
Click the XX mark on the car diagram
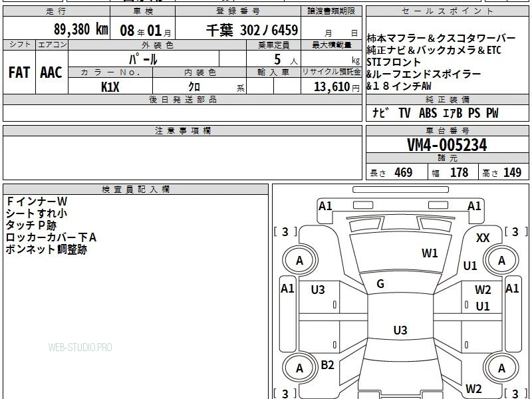click(483, 238)
